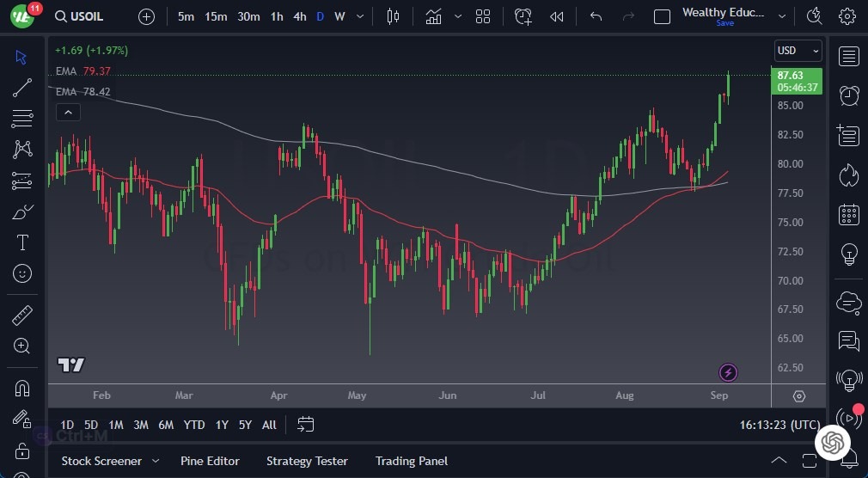Image resolution: width=868 pixels, height=478 pixels.
Task: Expand the USD currency dropdown
Action: coord(798,51)
